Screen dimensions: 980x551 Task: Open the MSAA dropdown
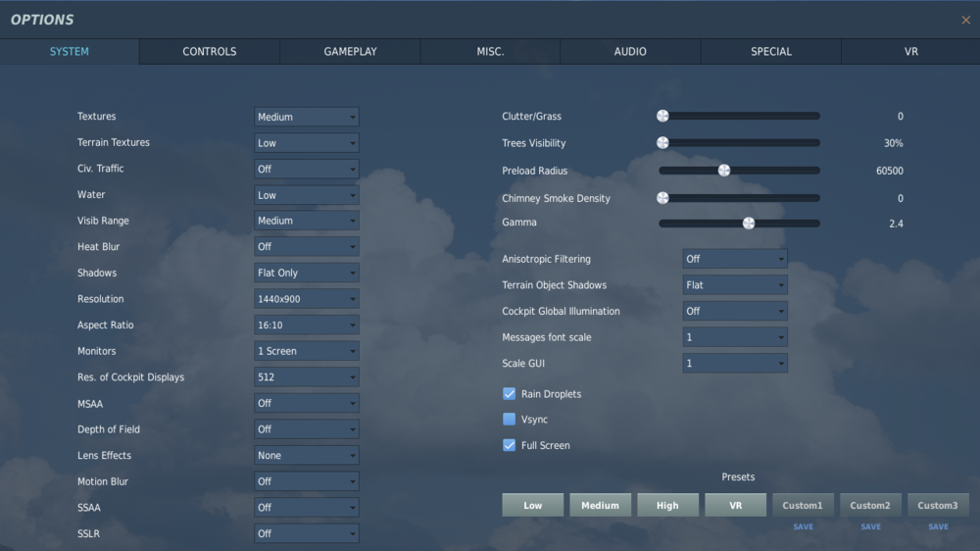[x=306, y=403]
